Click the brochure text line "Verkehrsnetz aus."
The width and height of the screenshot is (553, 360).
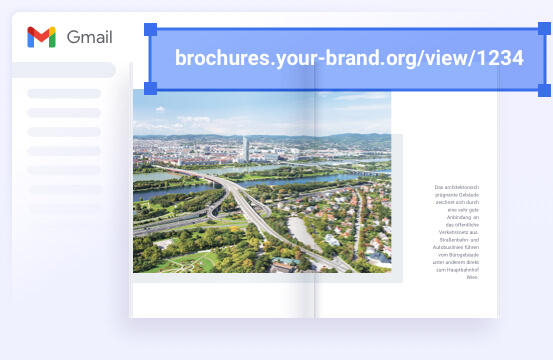pos(459,232)
